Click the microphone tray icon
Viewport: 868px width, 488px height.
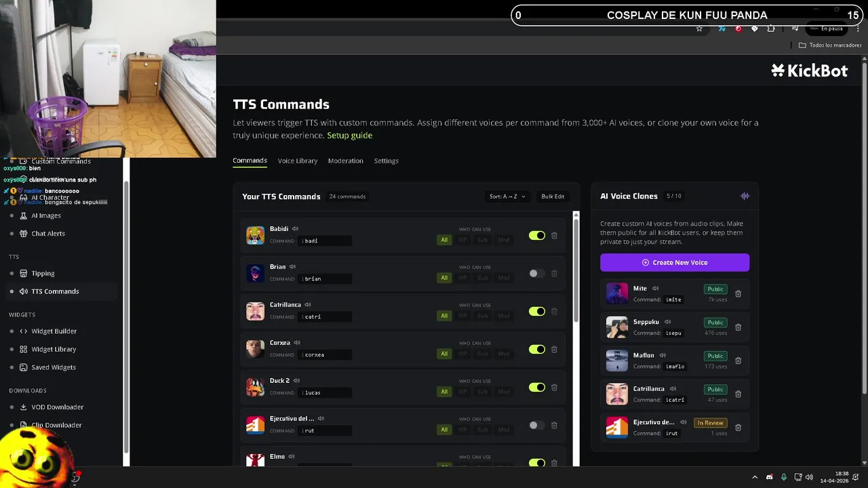tap(783, 477)
